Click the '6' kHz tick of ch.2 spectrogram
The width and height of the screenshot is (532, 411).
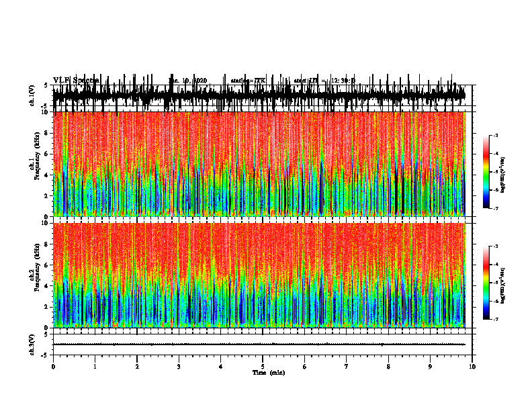pyautogui.click(x=47, y=265)
